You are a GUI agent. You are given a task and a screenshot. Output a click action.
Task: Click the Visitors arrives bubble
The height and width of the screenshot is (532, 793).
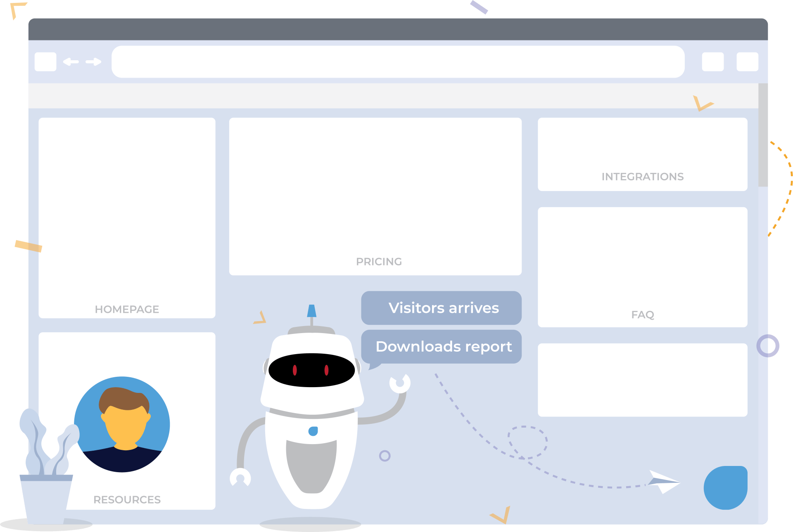tap(441, 308)
